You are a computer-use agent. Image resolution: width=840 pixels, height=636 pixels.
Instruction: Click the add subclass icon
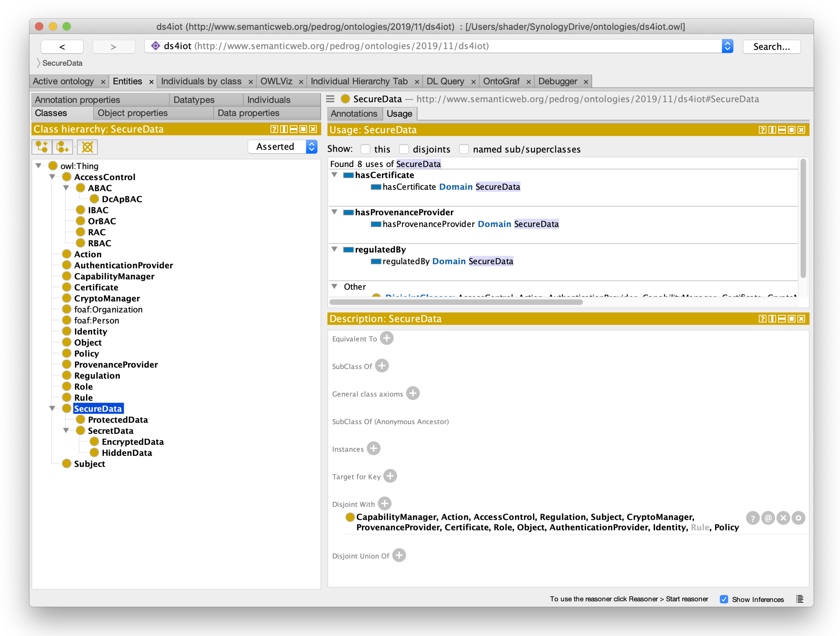coord(42,147)
